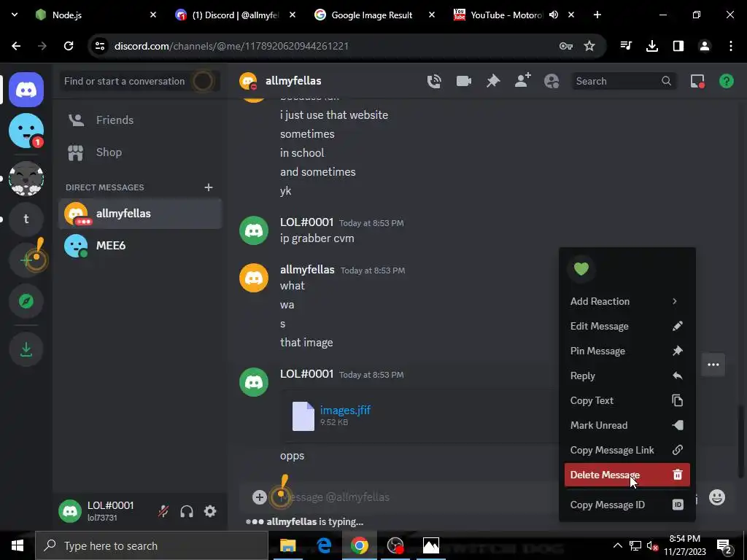747x560 pixels.
Task: Open the Inbox icon in header
Action: [697, 82]
